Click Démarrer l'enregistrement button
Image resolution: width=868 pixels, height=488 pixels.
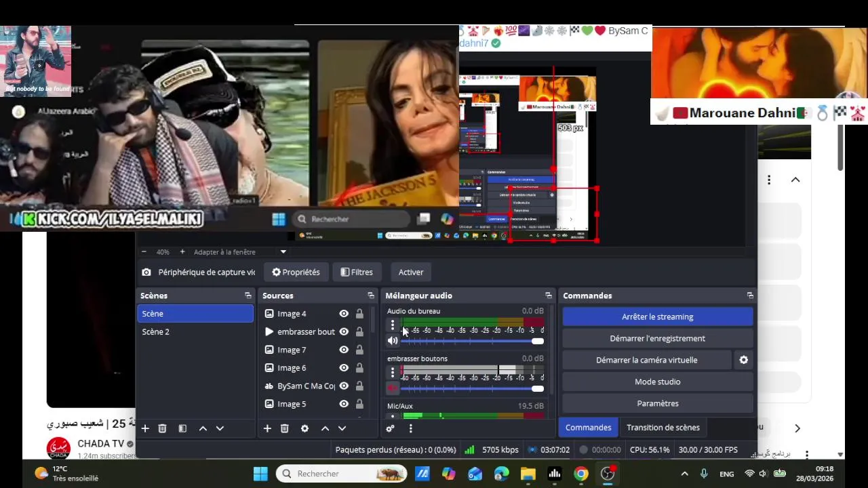(x=658, y=338)
